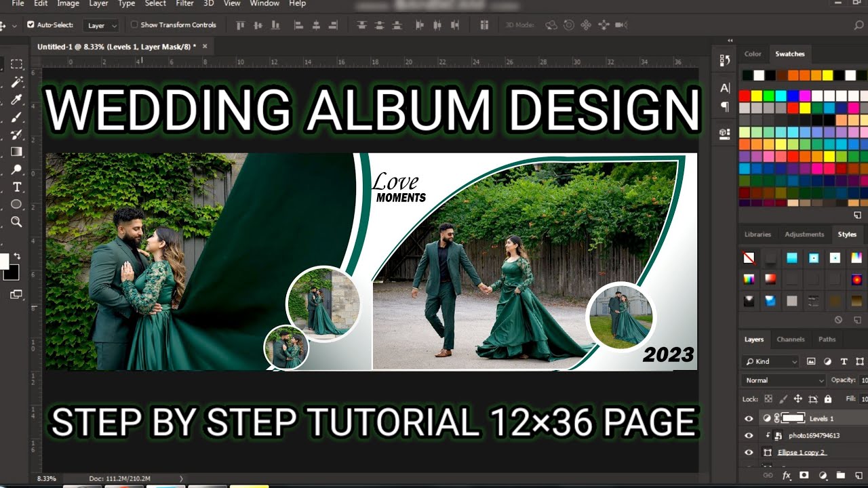Screen dimensions: 868x488
Task: Create a new group folder icon
Action: (x=840, y=476)
